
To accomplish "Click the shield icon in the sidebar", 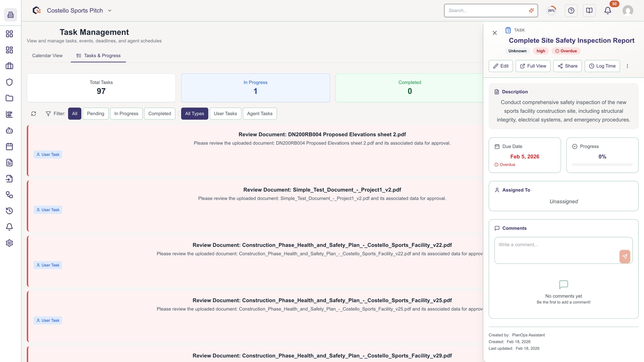I will (9, 82).
